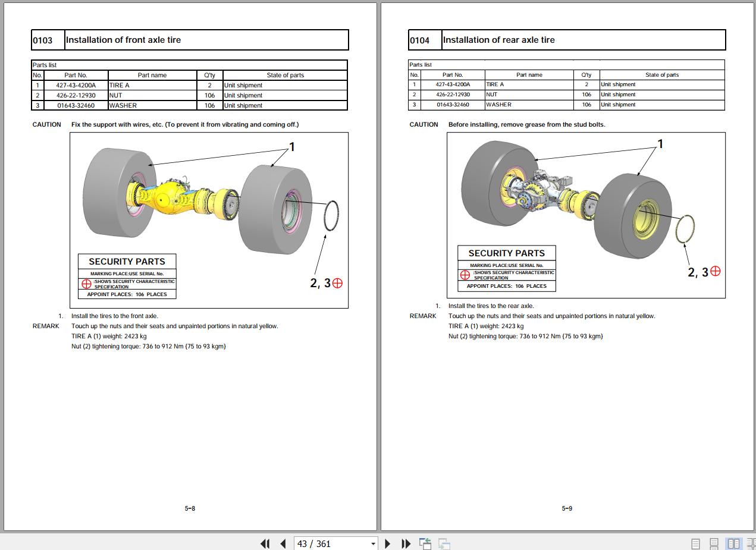Select two-page facing view layout
This screenshot has height=550, width=756.
(x=733, y=543)
